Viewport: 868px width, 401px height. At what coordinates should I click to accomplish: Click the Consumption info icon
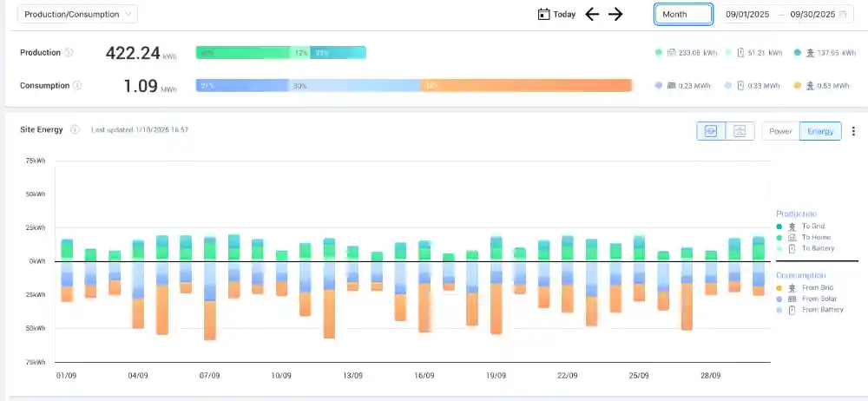(77, 86)
